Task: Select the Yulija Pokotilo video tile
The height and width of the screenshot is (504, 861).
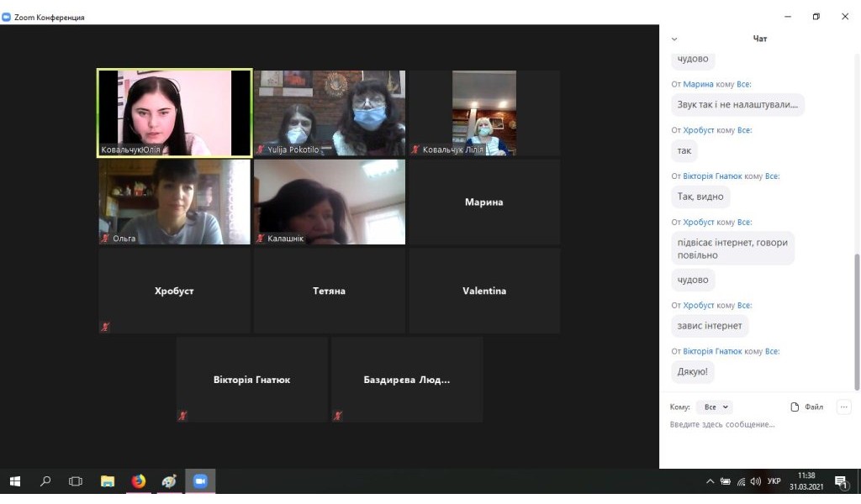Action: pyautogui.click(x=329, y=113)
